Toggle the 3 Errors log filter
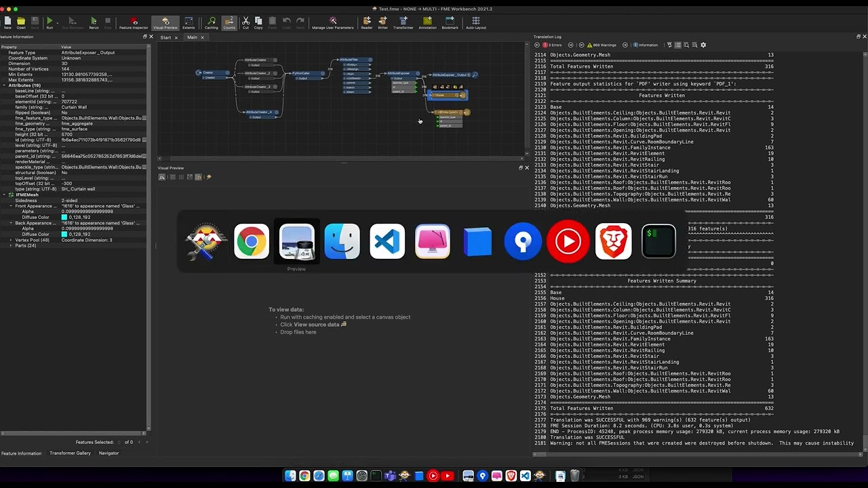868x488 pixels. click(x=552, y=45)
